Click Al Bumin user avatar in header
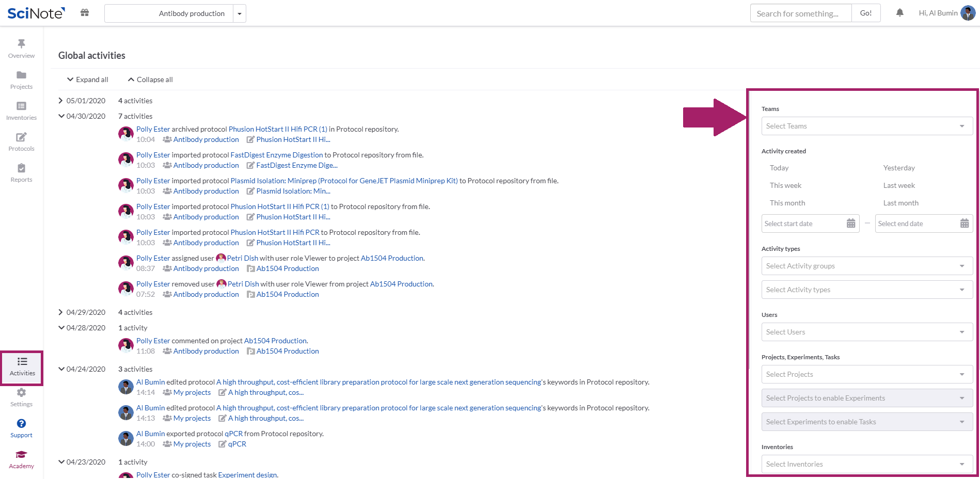 (968, 13)
